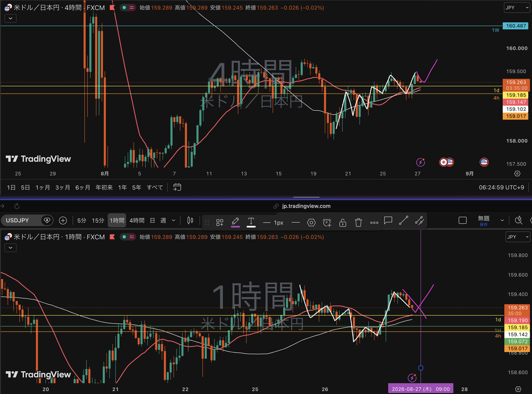Expand the layout dropdown arrow beside 無題
Viewport: 532px width, 394px height.
[502, 221]
